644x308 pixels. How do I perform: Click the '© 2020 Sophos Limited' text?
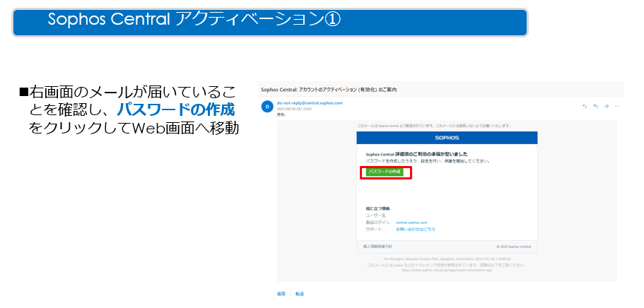[513, 247]
